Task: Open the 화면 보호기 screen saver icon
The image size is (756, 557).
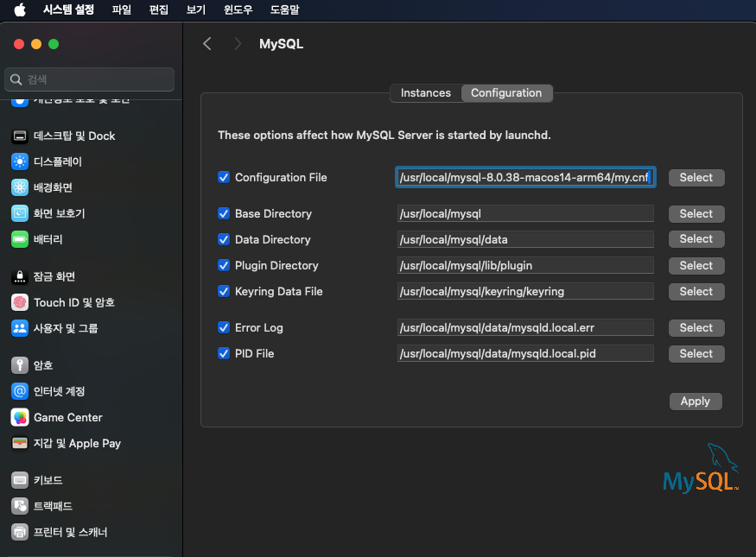Action: point(20,213)
